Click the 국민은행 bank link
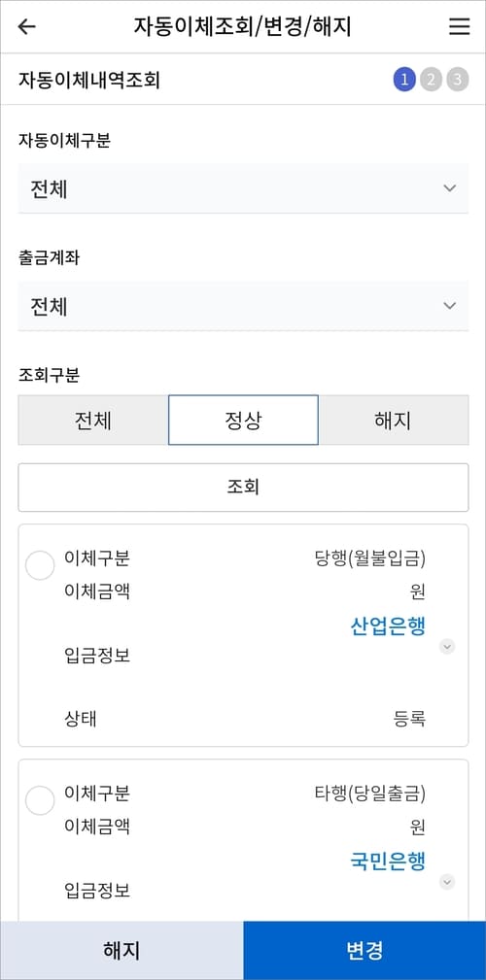Screen dimensions: 486x980 388,862
